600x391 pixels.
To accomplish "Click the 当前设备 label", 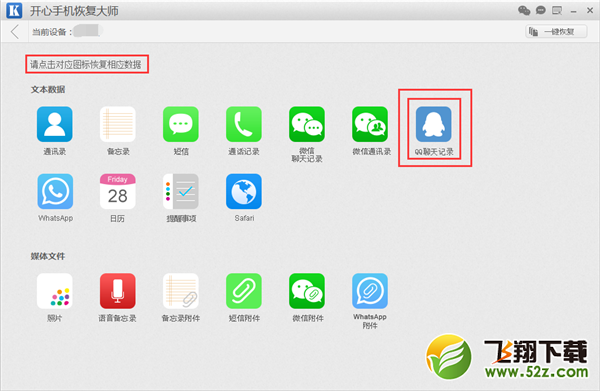I will tap(52, 32).
